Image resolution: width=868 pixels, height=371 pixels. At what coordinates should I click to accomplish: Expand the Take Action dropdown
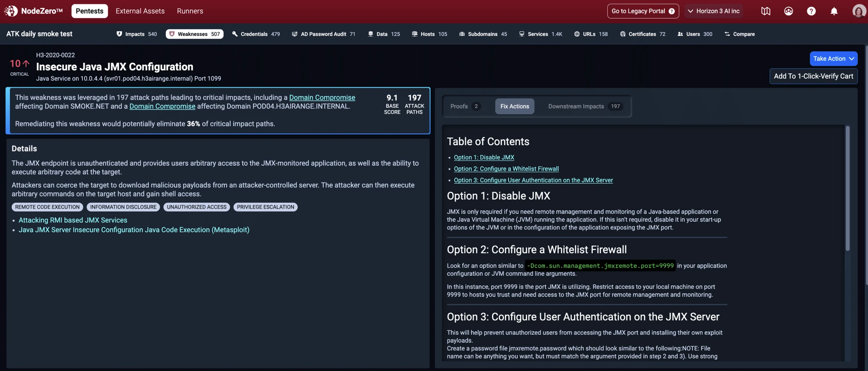tap(833, 59)
